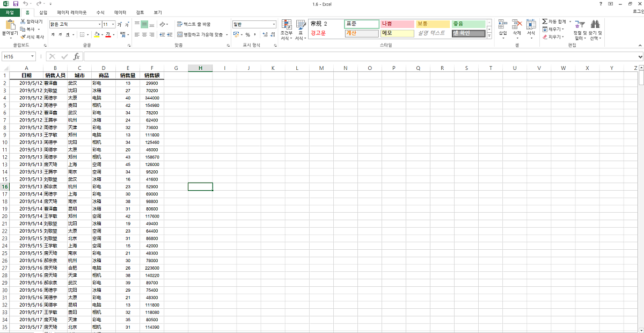The image size is (644, 333).
Task: Switch to the 보기 (View) tab
Action: 158,12
